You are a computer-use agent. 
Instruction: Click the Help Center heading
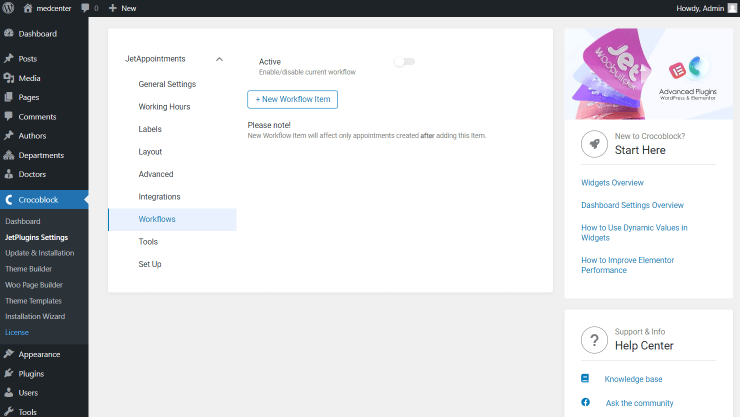[644, 346]
